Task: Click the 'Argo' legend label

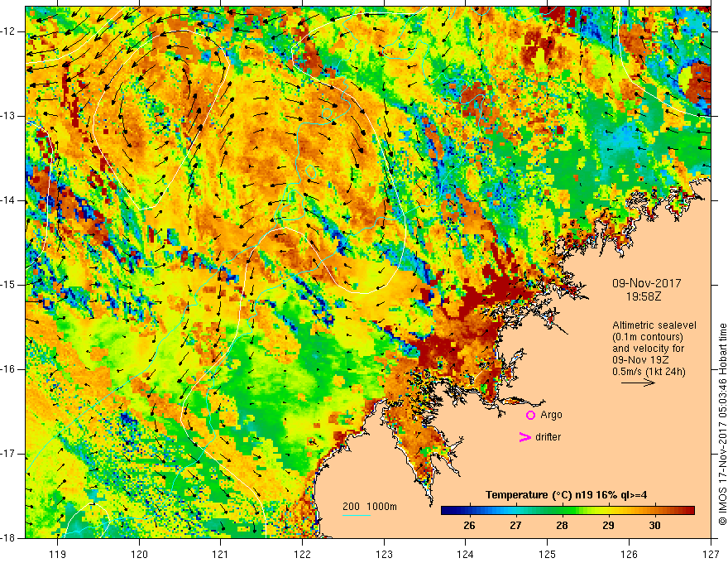Action: (x=551, y=415)
